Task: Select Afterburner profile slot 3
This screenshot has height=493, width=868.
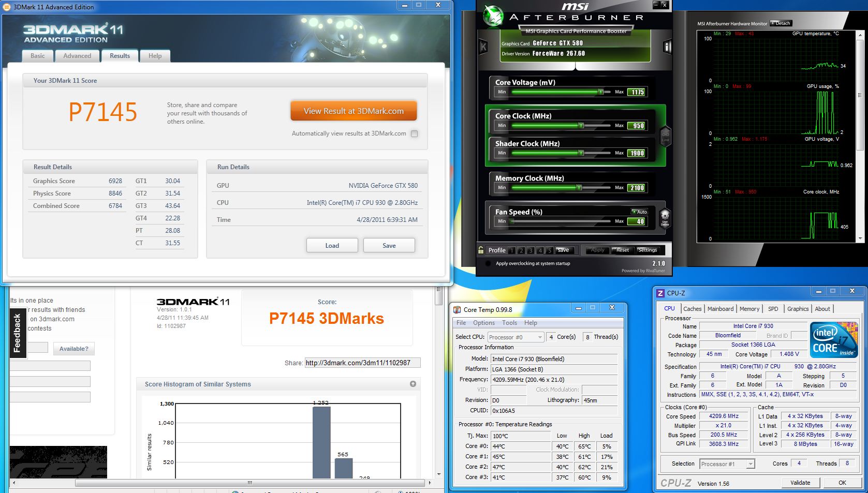Action: point(531,250)
